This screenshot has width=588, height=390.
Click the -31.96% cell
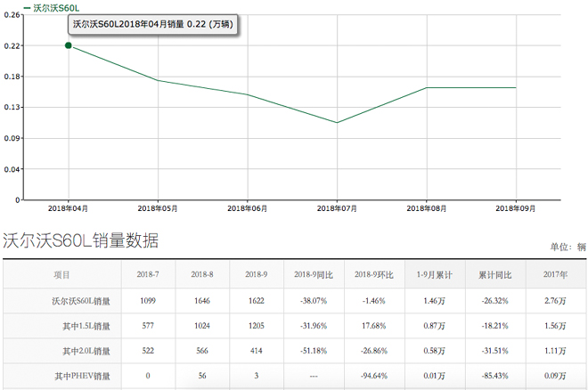[x=314, y=326]
